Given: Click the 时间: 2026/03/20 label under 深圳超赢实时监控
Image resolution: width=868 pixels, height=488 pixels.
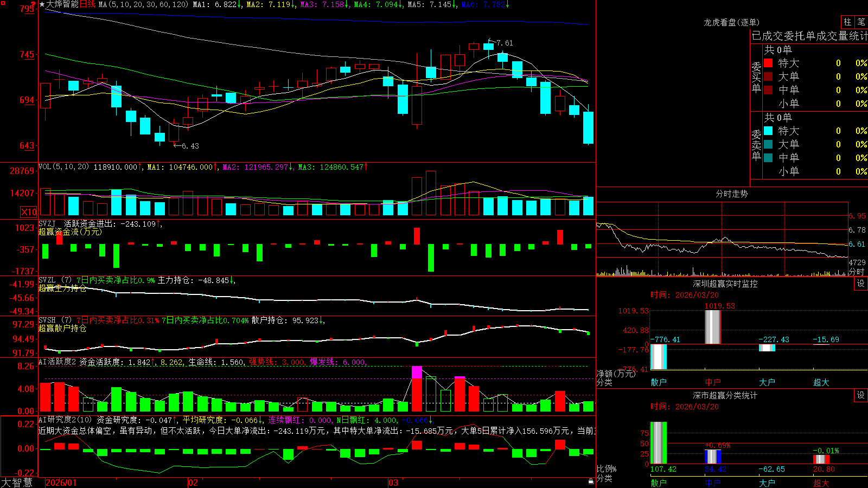Looking at the screenshot, I should (685, 295).
